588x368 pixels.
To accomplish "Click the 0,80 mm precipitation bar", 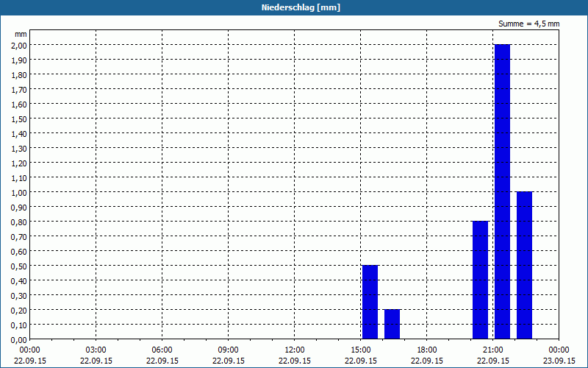I will 480,280.
